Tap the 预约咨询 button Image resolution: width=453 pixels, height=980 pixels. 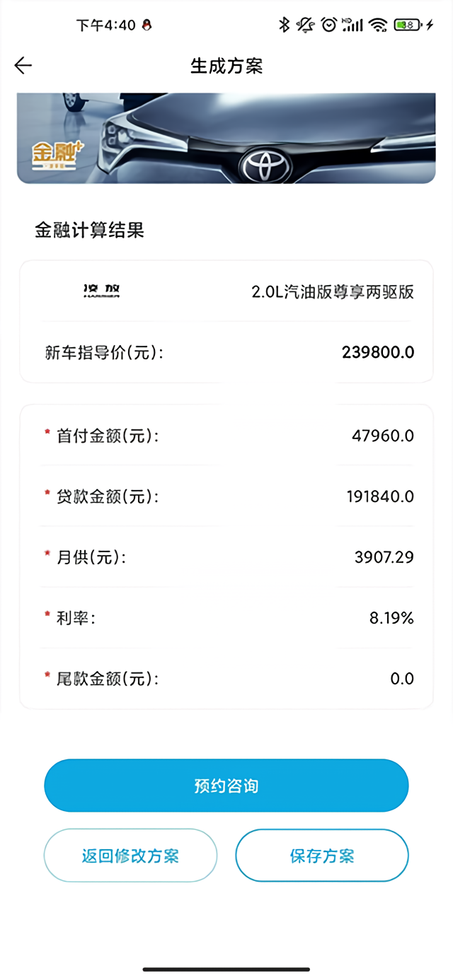point(226,785)
